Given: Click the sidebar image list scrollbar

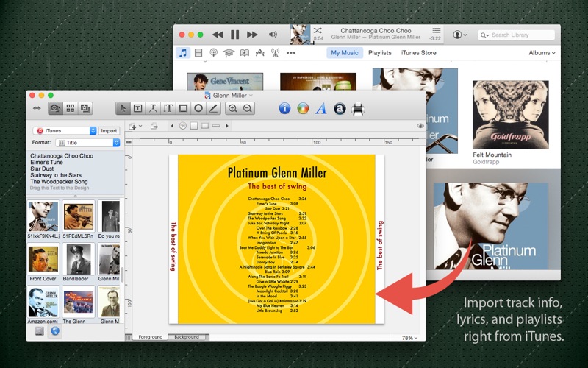Looking at the screenshot, I should coord(122,275).
